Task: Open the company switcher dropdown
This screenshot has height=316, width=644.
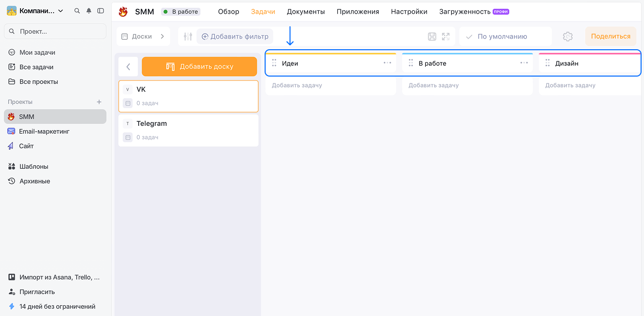Action: click(35, 11)
